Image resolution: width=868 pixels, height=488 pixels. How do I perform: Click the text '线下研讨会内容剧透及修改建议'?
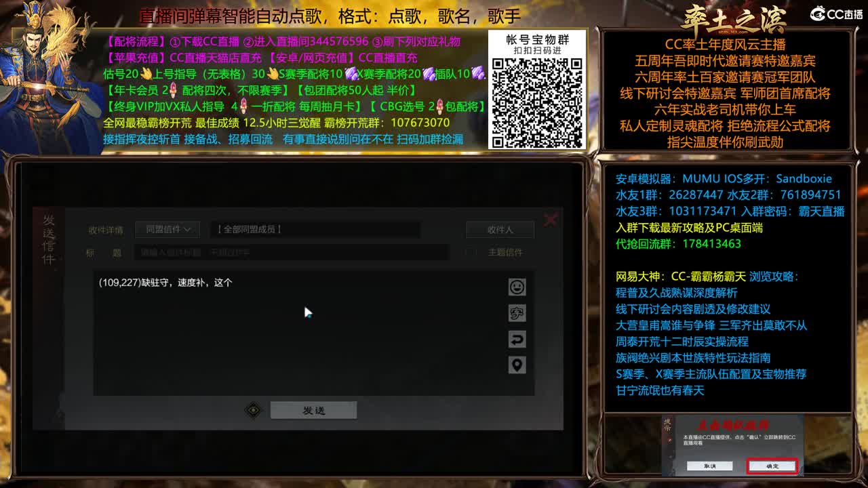point(693,309)
